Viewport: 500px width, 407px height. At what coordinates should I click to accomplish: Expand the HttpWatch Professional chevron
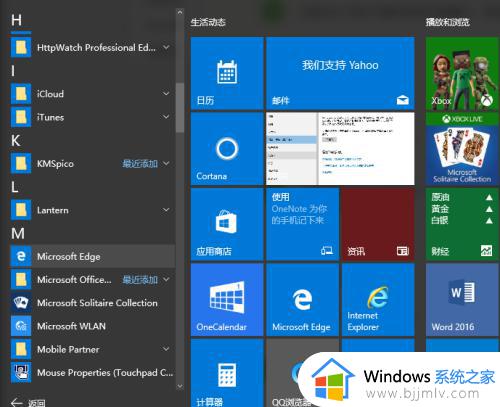pos(166,48)
